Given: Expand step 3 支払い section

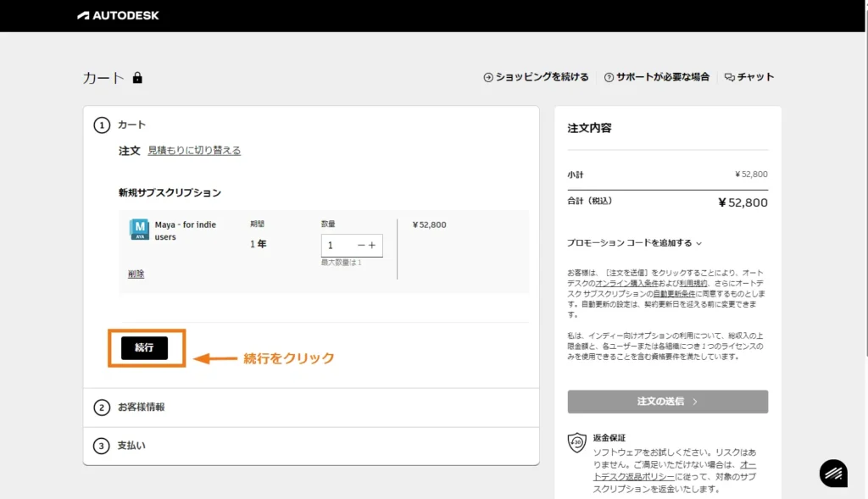Looking at the screenshot, I should pos(131,446).
